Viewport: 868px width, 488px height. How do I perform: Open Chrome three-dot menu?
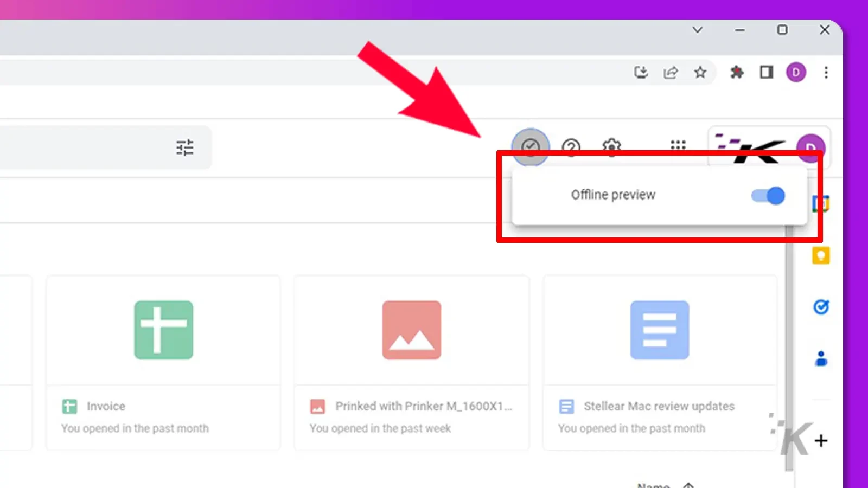[x=826, y=72]
